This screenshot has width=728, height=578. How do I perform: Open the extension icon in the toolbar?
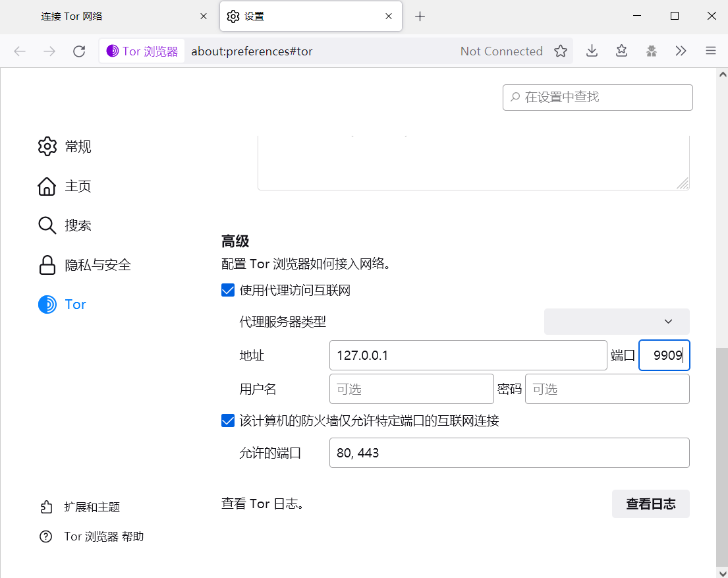point(652,51)
